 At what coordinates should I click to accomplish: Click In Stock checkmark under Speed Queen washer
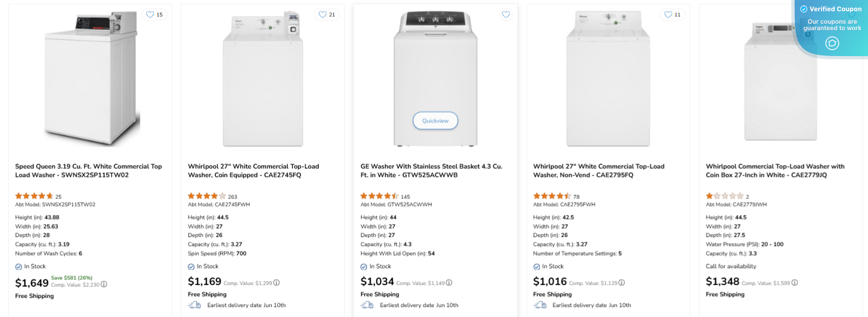pyautogui.click(x=18, y=266)
